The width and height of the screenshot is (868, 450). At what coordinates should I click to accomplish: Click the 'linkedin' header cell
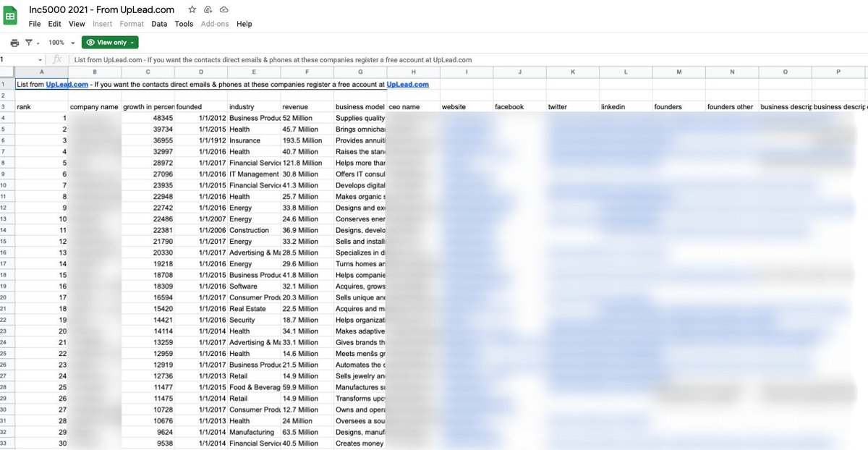coord(626,106)
